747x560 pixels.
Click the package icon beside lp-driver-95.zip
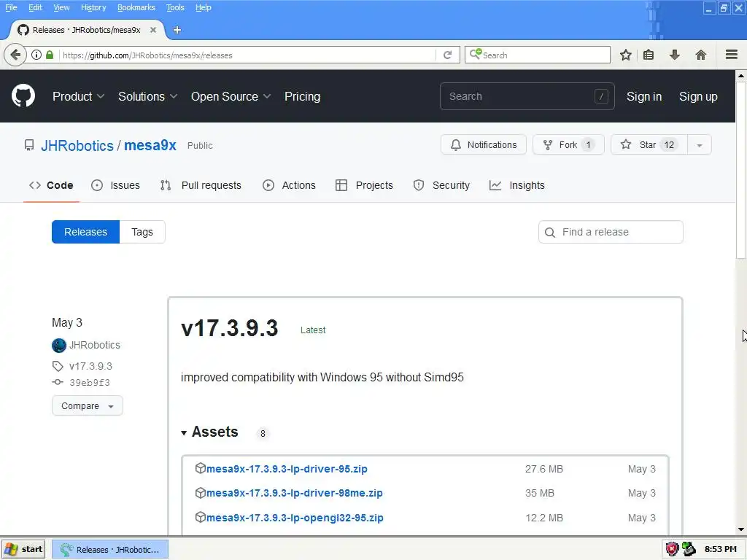click(x=200, y=468)
